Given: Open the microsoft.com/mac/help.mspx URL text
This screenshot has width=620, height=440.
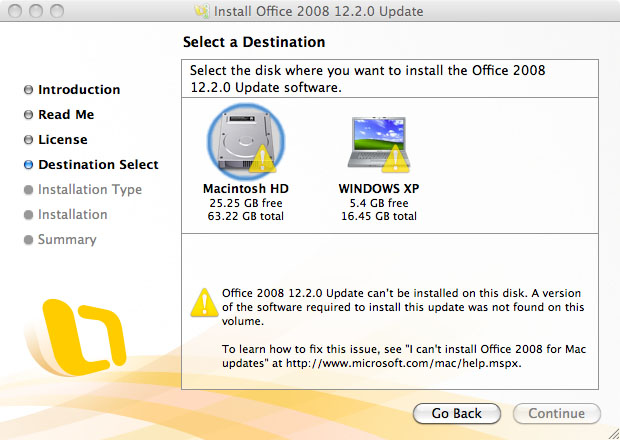Looking at the screenshot, I should 404,363.
